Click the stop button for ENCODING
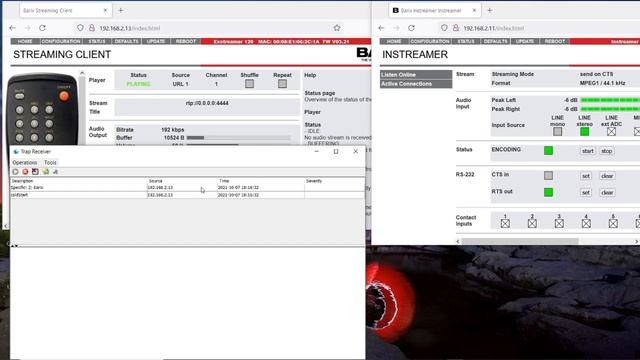Screen dimensions: 640x360 point(607,151)
